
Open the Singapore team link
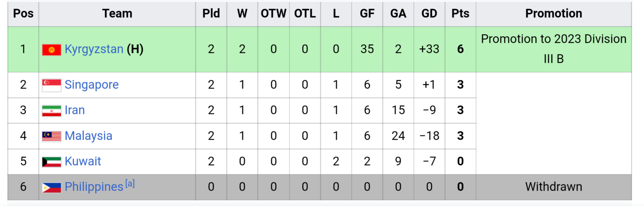pos(91,85)
